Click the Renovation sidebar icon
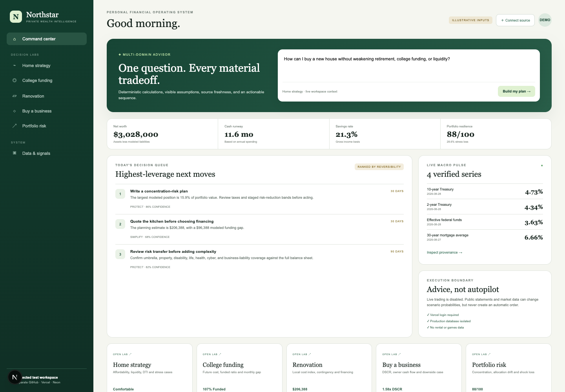Image resolution: width=565 pixels, height=392 pixels. click(15, 96)
